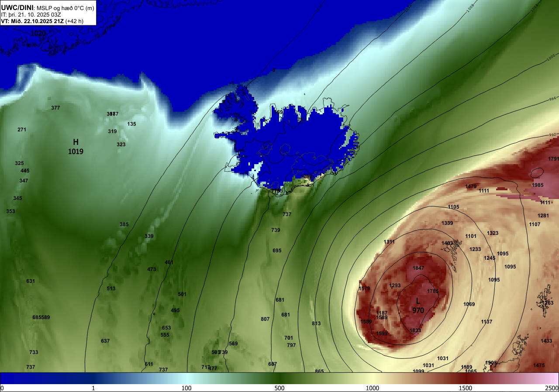This screenshot has width=559, height=392.
Task: Click the value 631 on the map
Action: coord(30,281)
